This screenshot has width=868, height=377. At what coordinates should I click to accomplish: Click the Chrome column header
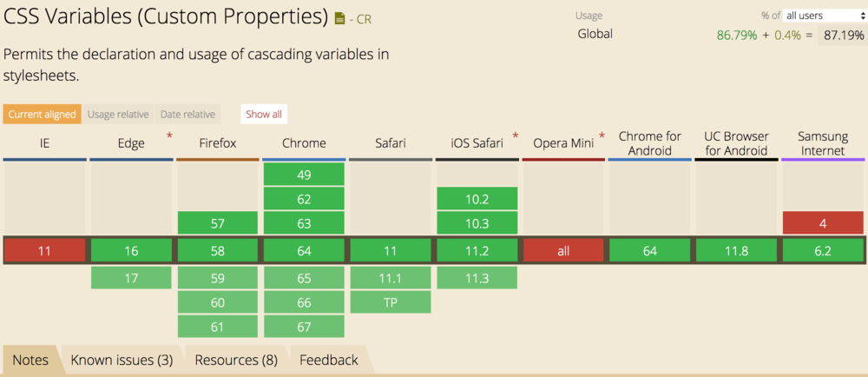point(304,143)
